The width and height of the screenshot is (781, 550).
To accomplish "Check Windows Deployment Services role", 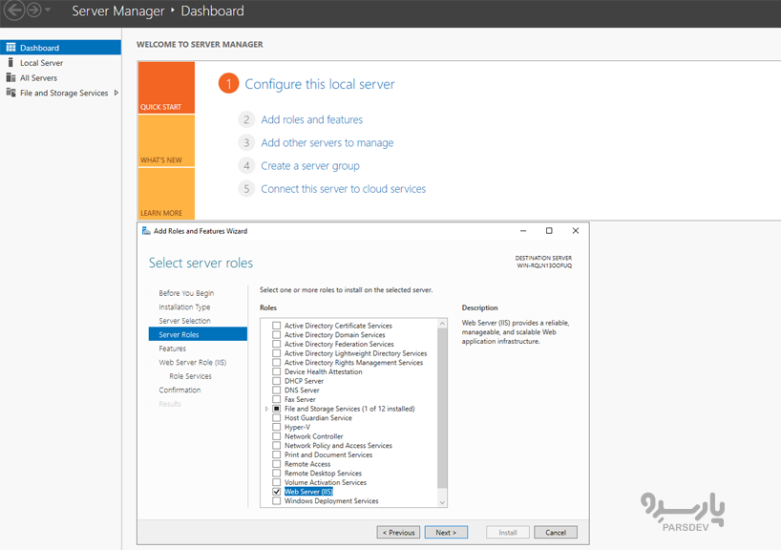I will (276, 501).
